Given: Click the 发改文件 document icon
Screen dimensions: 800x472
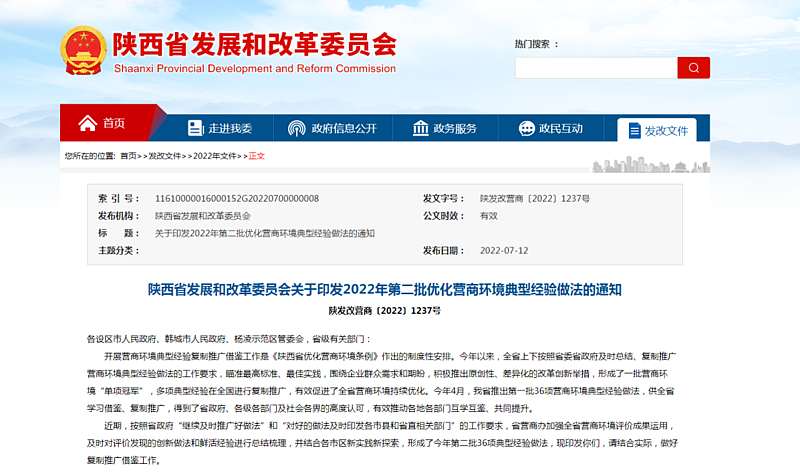Looking at the screenshot, I should tap(632, 130).
